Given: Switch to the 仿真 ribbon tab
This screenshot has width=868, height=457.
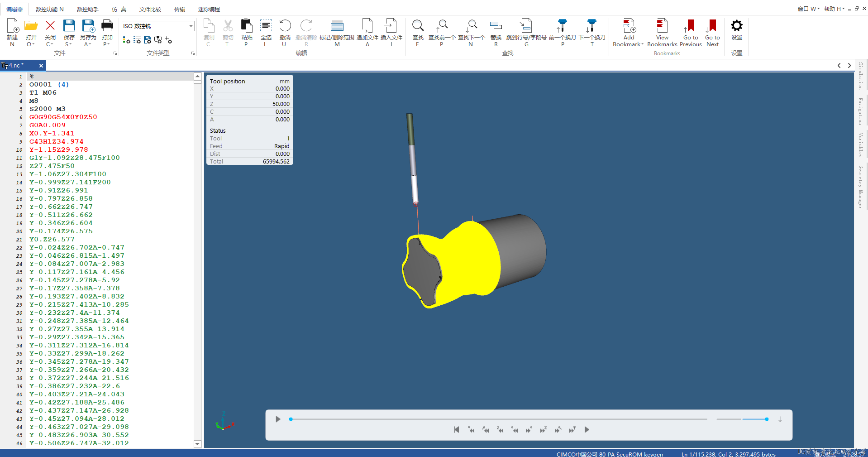Looking at the screenshot, I should tap(119, 9).
